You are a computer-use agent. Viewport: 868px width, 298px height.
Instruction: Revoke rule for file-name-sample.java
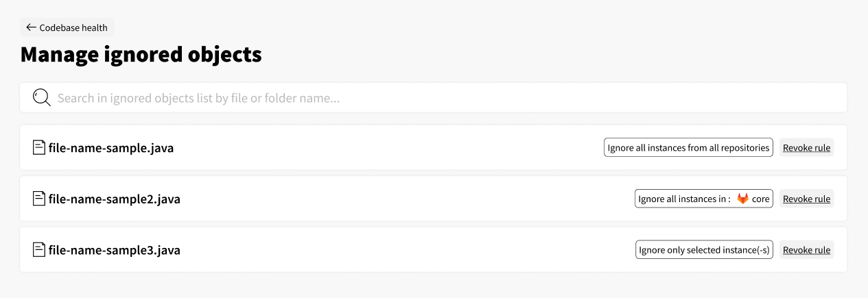[x=807, y=148]
